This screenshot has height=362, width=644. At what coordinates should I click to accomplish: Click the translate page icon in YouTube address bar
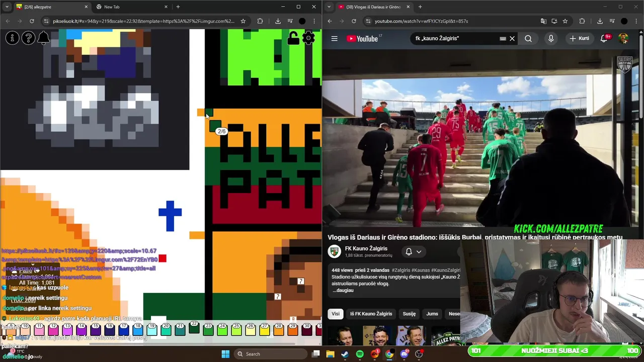click(x=543, y=21)
